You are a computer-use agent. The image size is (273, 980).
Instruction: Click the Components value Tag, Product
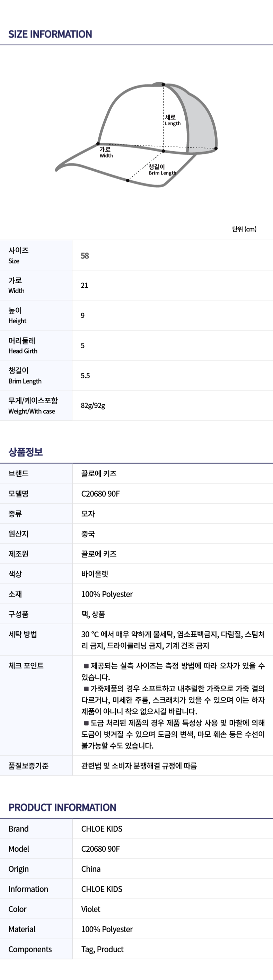(x=103, y=950)
